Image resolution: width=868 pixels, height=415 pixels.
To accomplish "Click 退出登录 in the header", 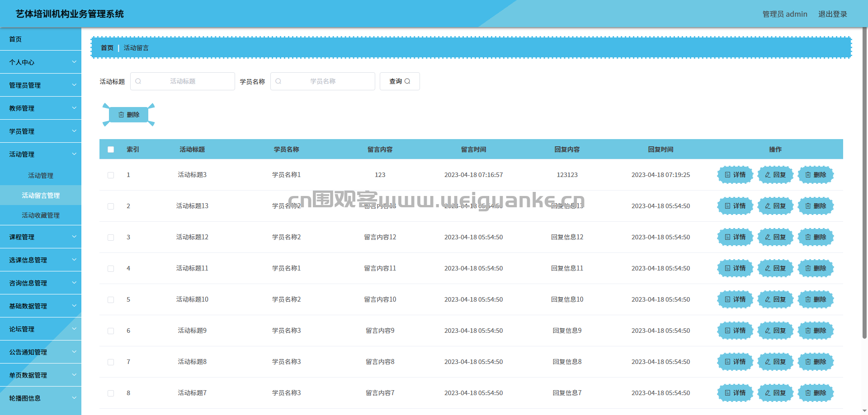I will (833, 14).
